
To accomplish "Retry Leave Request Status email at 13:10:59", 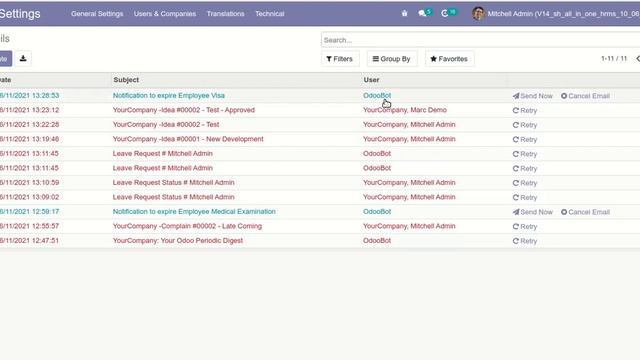I will [x=524, y=183].
